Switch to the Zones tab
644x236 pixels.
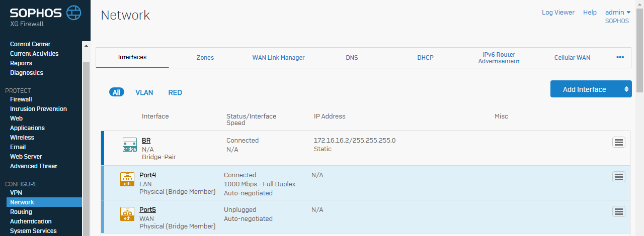(x=205, y=58)
